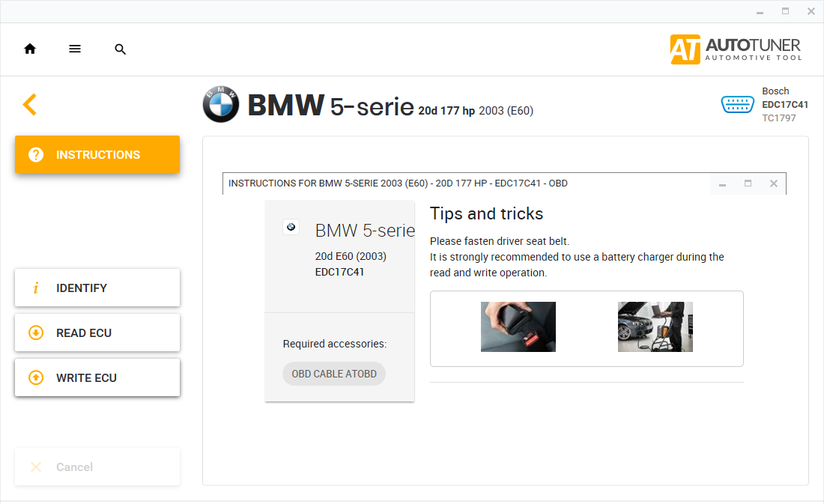Open the battery charger thumbnail image
The width and height of the screenshot is (824, 504).
[x=655, y=327]
